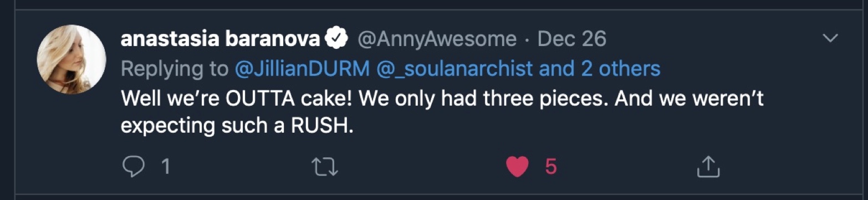Click the reply count number 1
Image resolution: width=868 pixels, height=200 pixels.
click(165, 166)
